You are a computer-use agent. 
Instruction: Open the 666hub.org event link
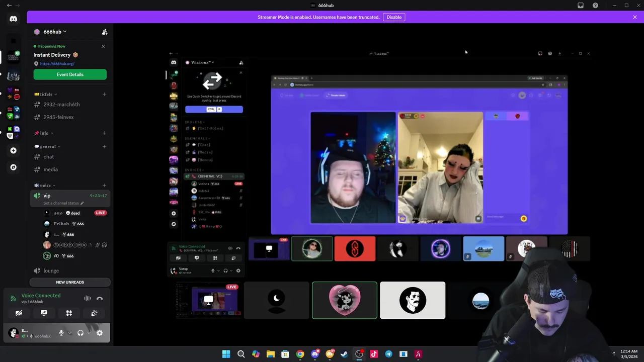[57, 64]
